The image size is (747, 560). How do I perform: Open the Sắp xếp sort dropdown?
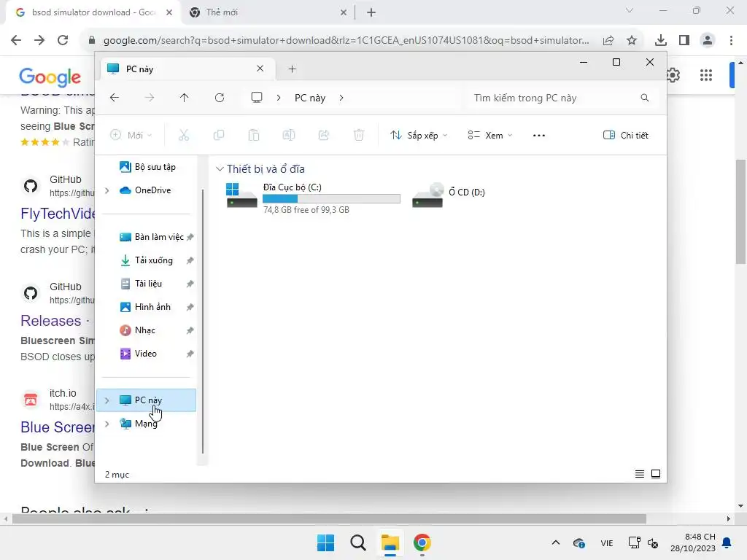419,135
